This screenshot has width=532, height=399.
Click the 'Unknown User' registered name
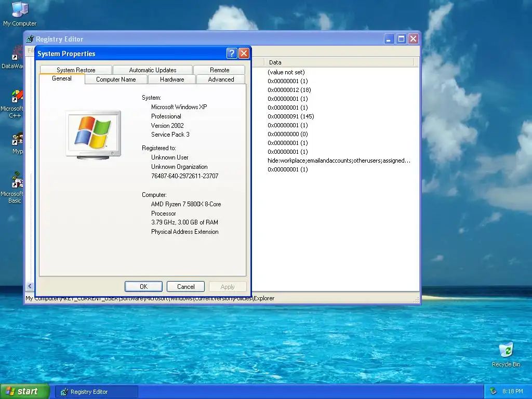(170, 157)
